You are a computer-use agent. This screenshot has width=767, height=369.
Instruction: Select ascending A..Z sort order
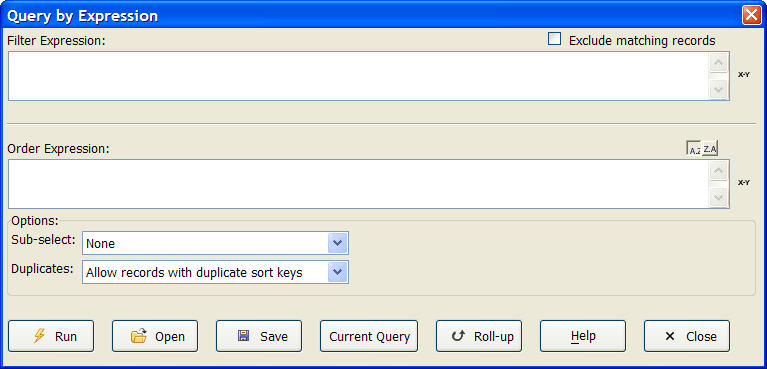(x=694, y=149)
